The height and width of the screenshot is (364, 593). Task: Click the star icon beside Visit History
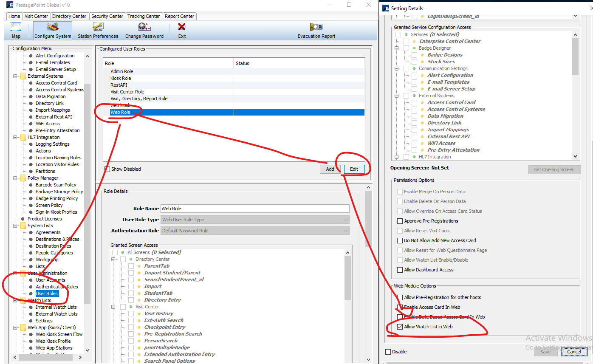click(139, 313)
